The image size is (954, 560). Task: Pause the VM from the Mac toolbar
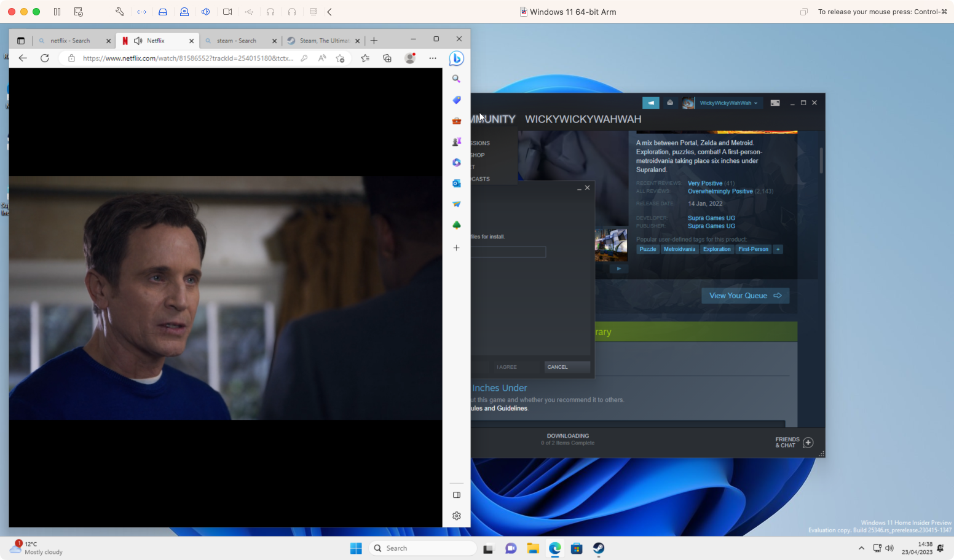pyautogui.click(x=57, y=12)
